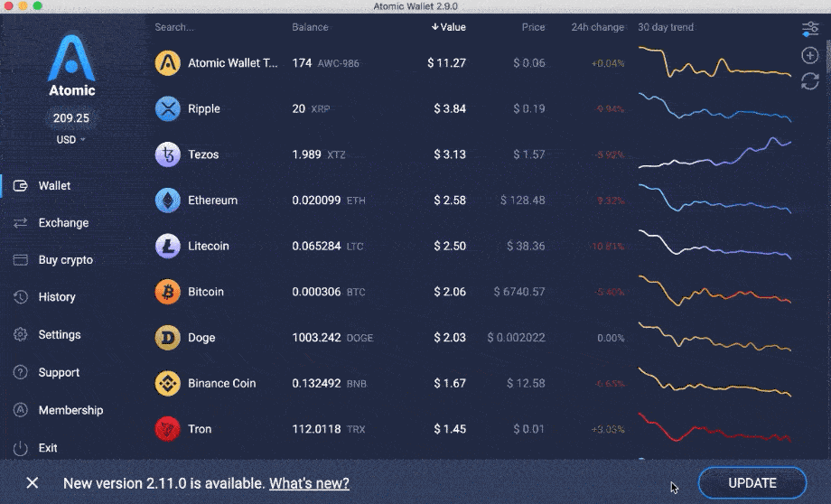
Task: Click the Bitcoin coin icon
Action: 167,292
